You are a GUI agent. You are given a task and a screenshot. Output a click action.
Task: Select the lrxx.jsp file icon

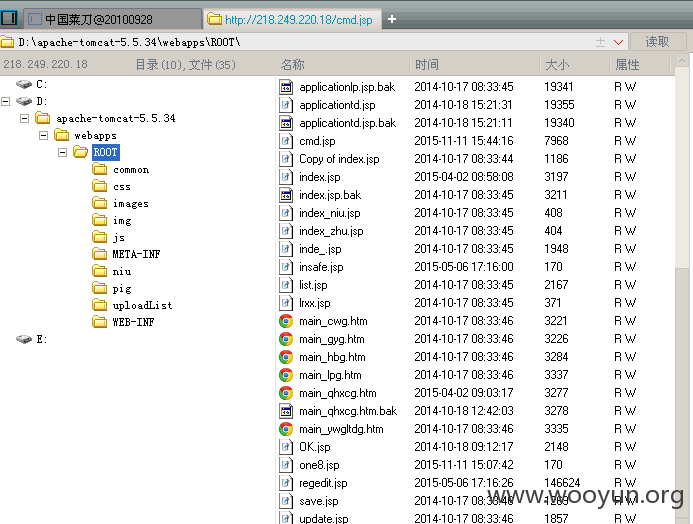coord(286,303)
